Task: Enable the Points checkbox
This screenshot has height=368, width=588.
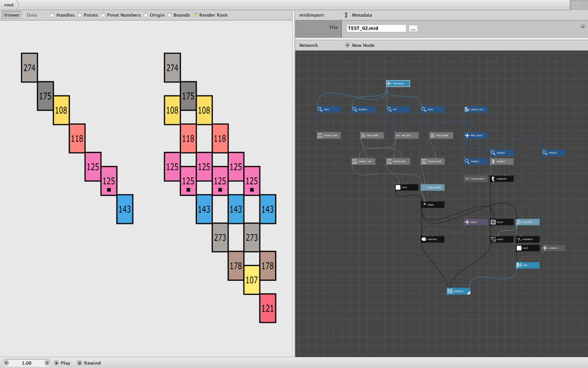Action: [x=79, y=15]
